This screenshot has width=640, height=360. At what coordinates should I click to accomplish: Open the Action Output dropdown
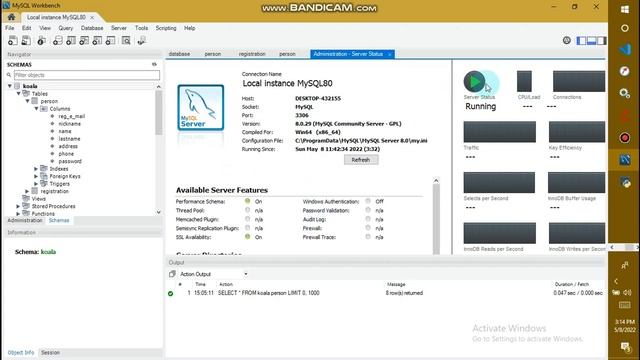pos(246,274)
